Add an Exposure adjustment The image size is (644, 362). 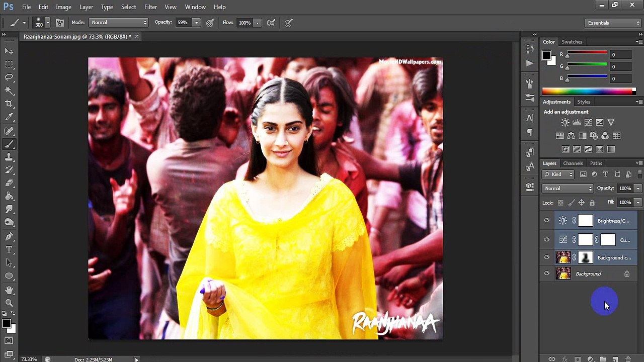tap(600, 122)
